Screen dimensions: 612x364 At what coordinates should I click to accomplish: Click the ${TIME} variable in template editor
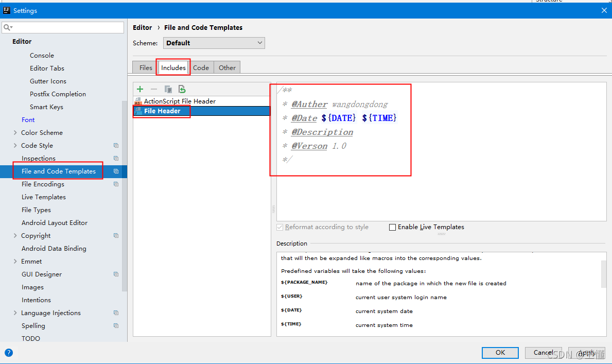[x=379, y=118]
